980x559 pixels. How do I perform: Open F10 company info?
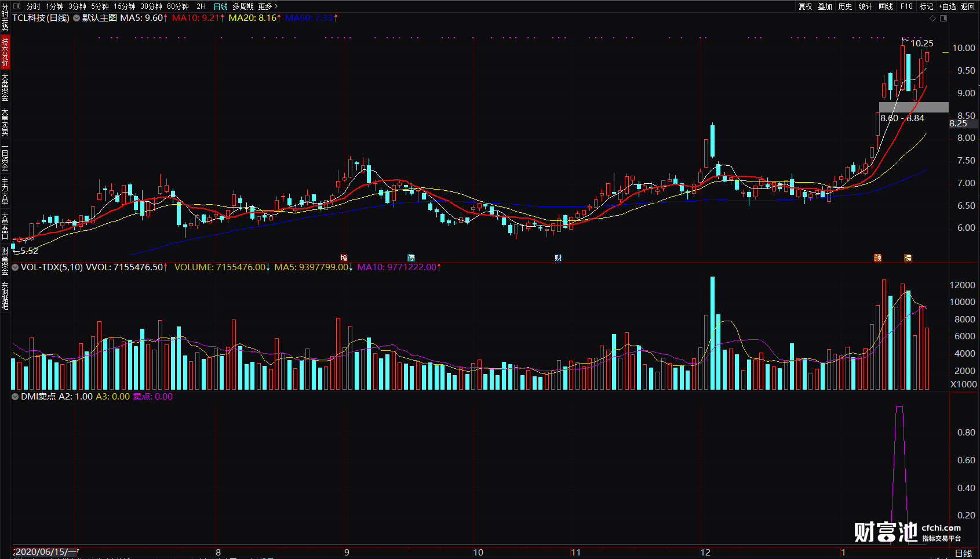click(x=906, y=6)
